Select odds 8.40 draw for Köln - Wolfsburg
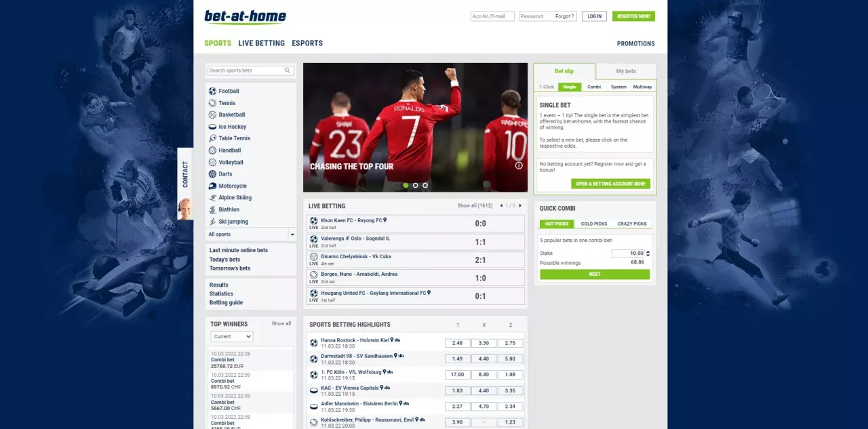 coord(484,375)
